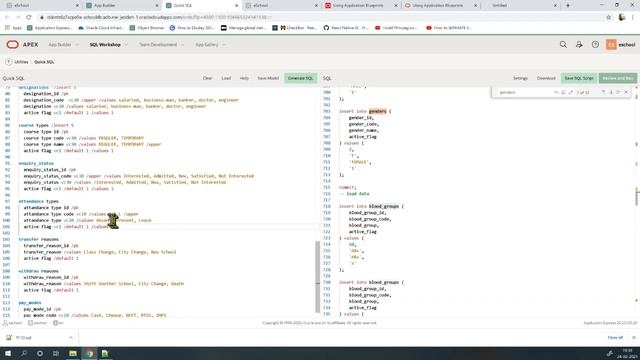Open the SQL Settings button

click(520, 78)
